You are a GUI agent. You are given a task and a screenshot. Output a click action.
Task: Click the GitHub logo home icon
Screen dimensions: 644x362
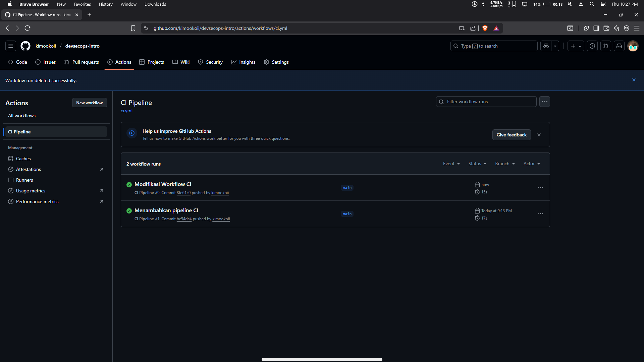(x=25, y=46)
